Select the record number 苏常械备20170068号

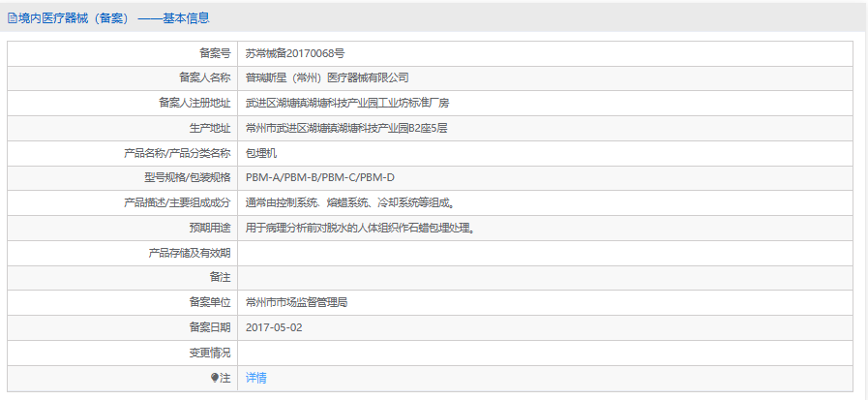point(295,53)
